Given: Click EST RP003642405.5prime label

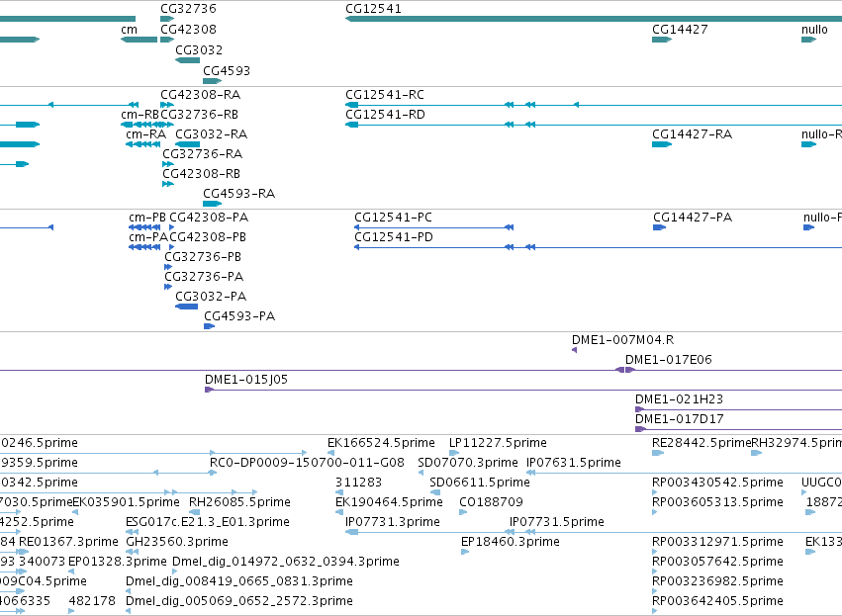Looking at the screenshot, I should 717,601.
